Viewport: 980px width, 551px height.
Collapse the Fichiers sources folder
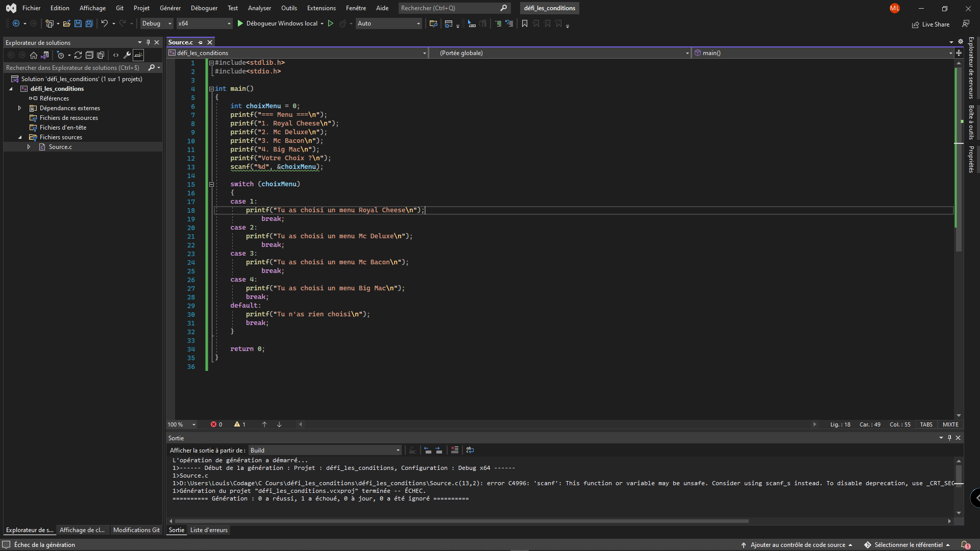click(x=19, y=137)
